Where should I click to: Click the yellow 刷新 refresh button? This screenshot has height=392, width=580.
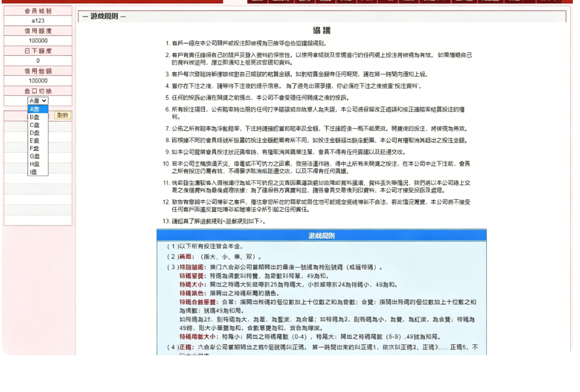tap(62, 115)
